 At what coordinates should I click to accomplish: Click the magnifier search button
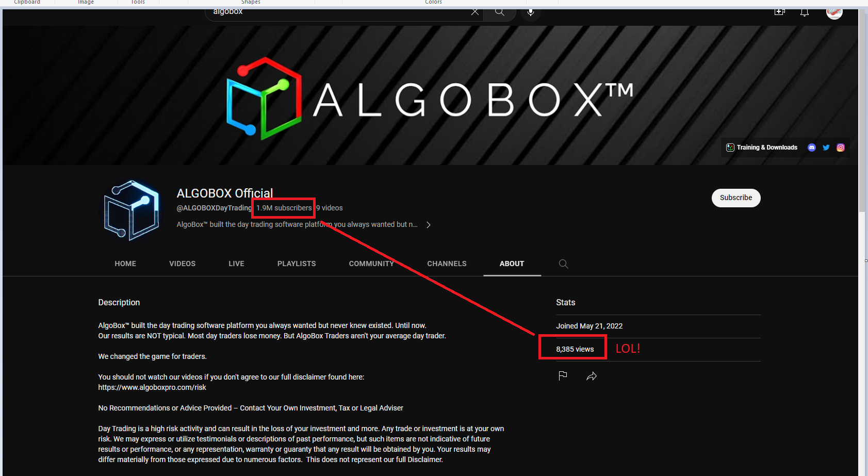(500, 12)
